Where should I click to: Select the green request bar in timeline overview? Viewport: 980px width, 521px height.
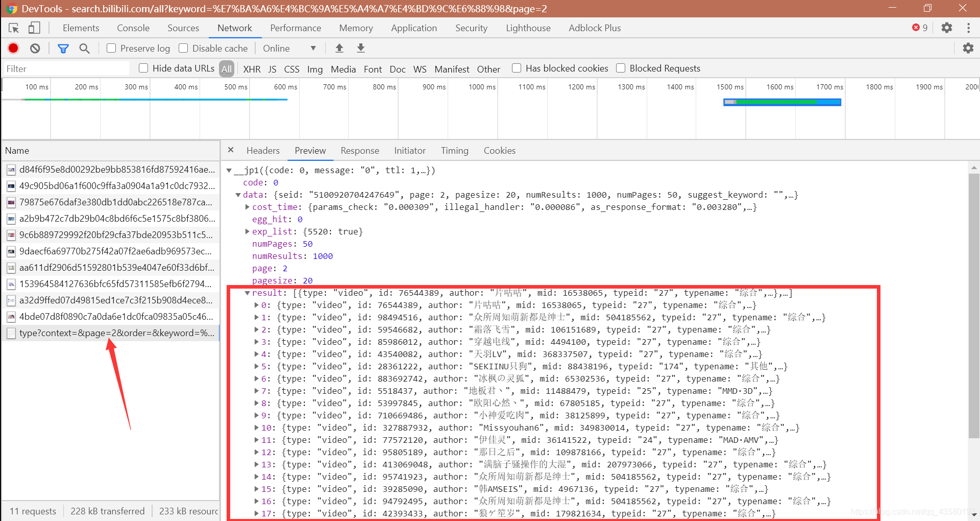click(782, 102)
